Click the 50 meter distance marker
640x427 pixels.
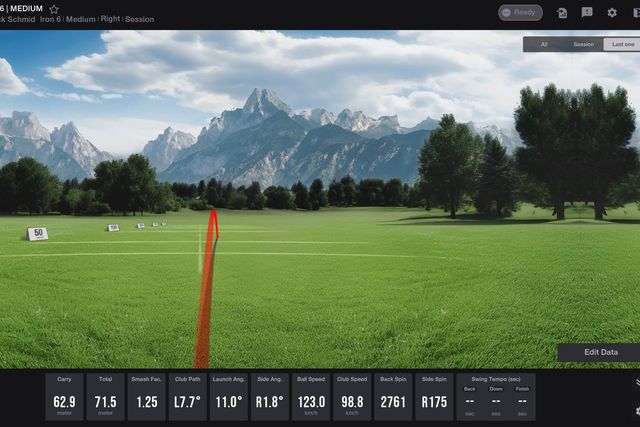click(x=38, y=234)
